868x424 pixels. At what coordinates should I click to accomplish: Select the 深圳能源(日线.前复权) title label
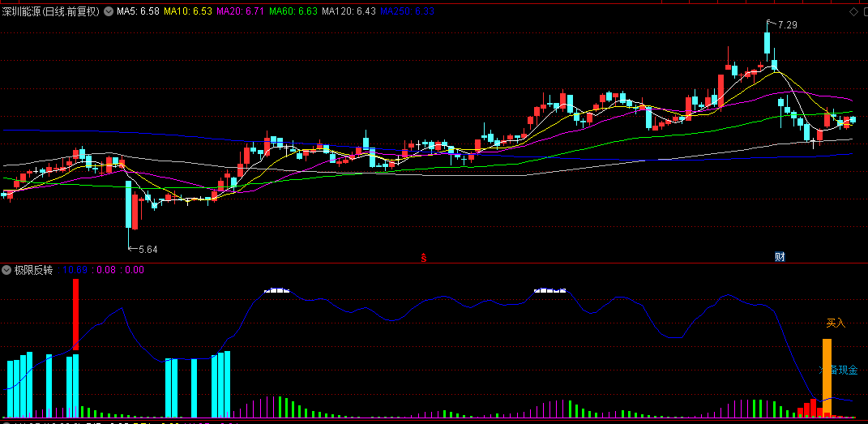coord(51,11)
